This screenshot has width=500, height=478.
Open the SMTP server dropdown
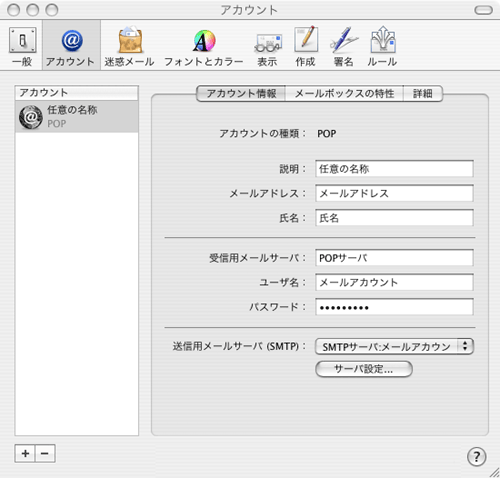pos(394,347)
